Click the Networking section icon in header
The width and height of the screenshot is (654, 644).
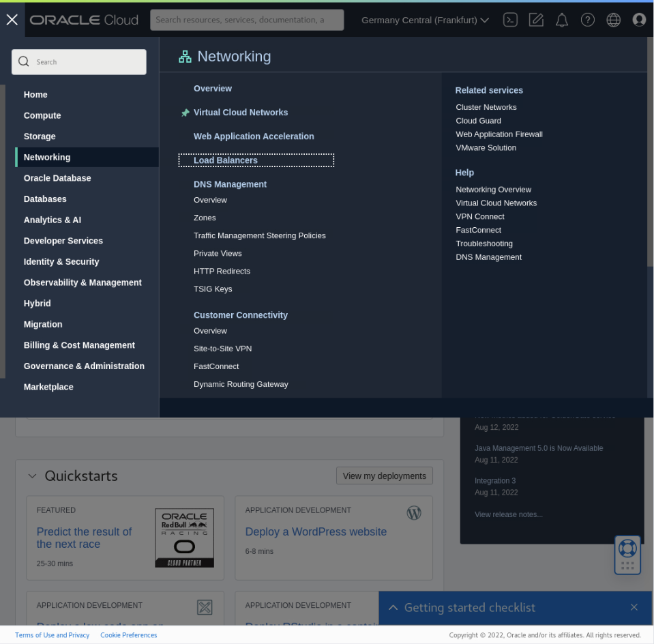(185, 57)
